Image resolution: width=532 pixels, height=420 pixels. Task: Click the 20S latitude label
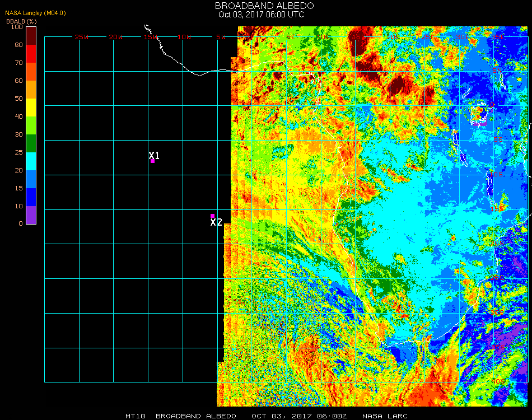[497, 243]
